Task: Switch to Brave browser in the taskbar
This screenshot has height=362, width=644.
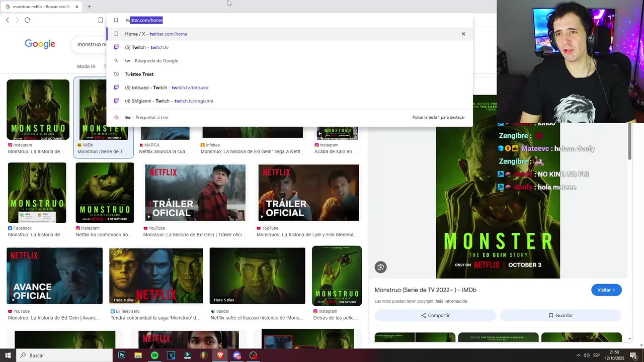Action: tap(220, 355)
